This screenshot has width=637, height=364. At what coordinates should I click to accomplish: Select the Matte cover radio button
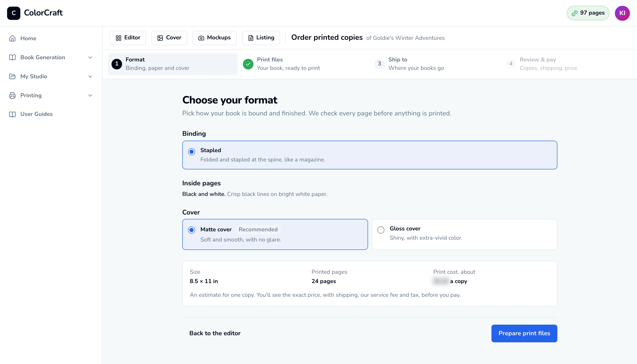click(192, 230)
